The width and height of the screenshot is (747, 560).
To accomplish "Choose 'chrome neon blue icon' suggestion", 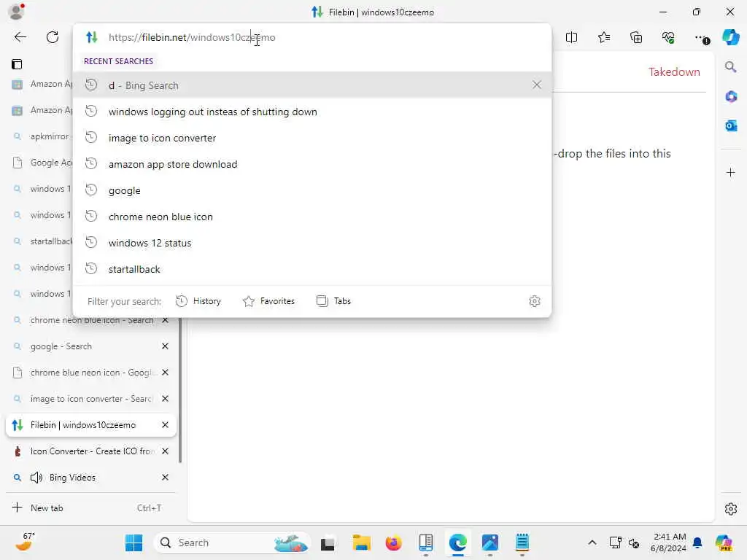I will (x=312, y=217).
